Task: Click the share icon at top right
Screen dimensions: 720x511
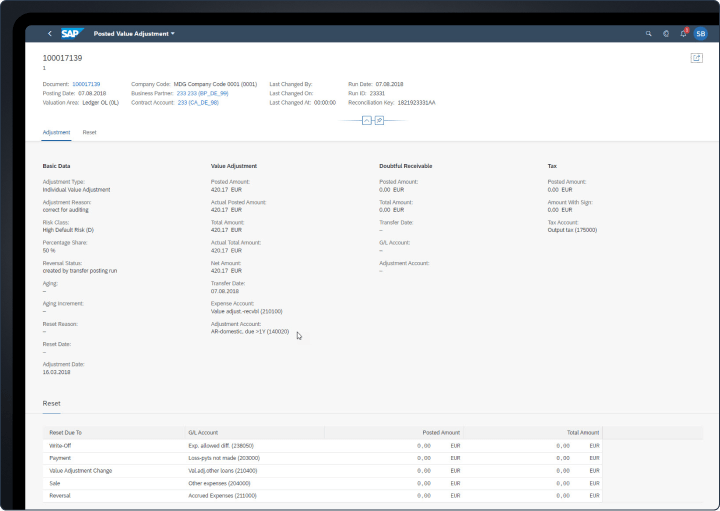Action: [696, 58]
